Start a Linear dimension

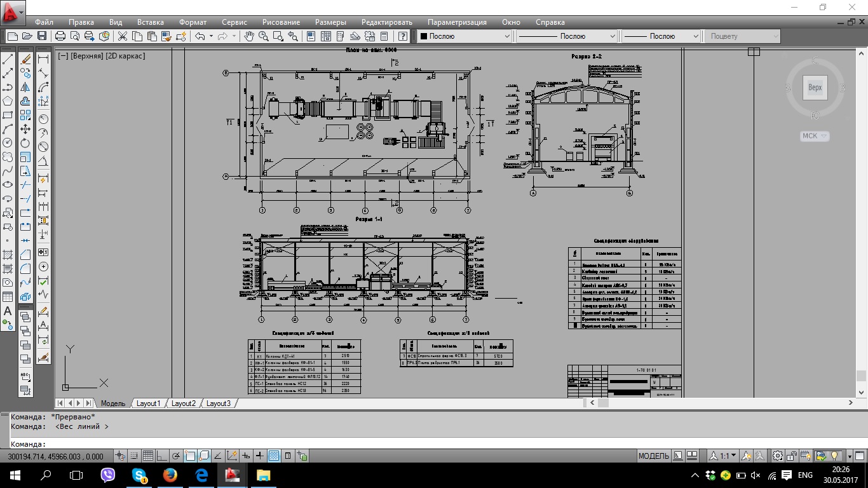(x=43, y=59)
